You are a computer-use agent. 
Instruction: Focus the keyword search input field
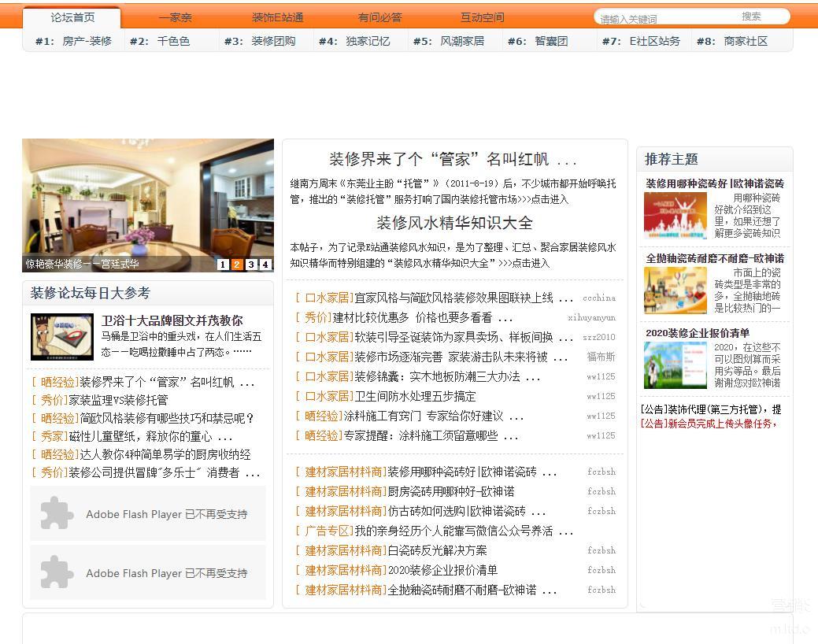[x=661, y=17]
